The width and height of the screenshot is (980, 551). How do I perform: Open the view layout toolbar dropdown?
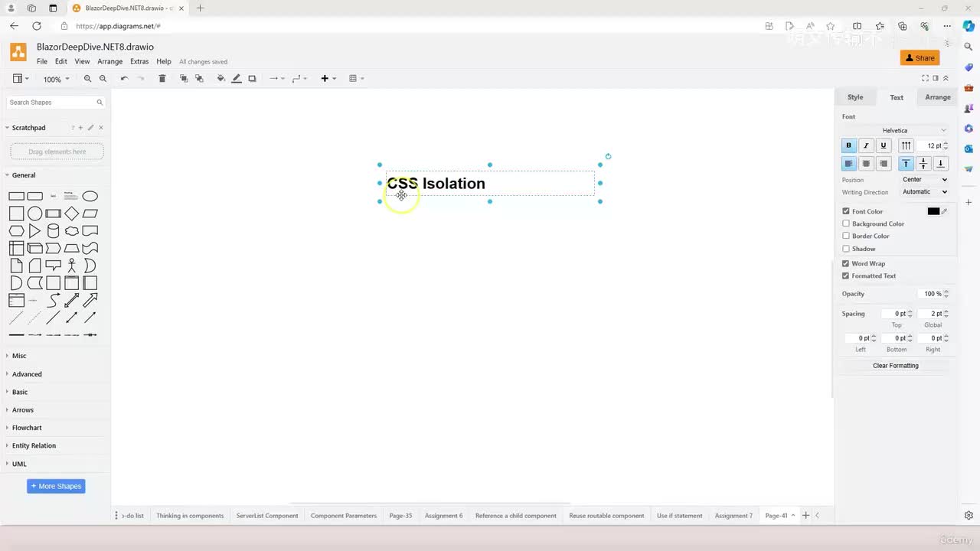click(x=21, y=79)
